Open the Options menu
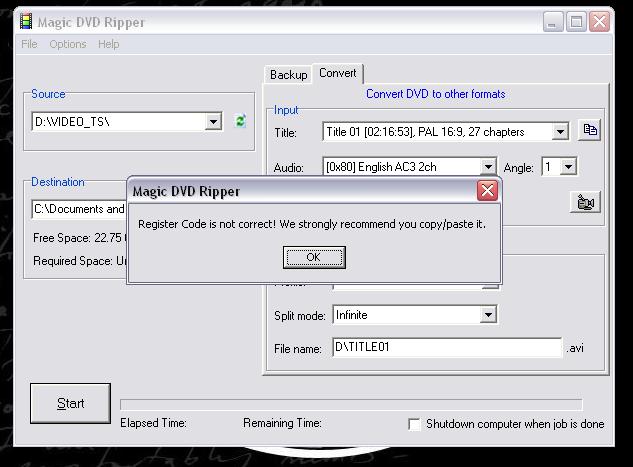The height and width of the screenshot is (467, 633). [68, 44]
